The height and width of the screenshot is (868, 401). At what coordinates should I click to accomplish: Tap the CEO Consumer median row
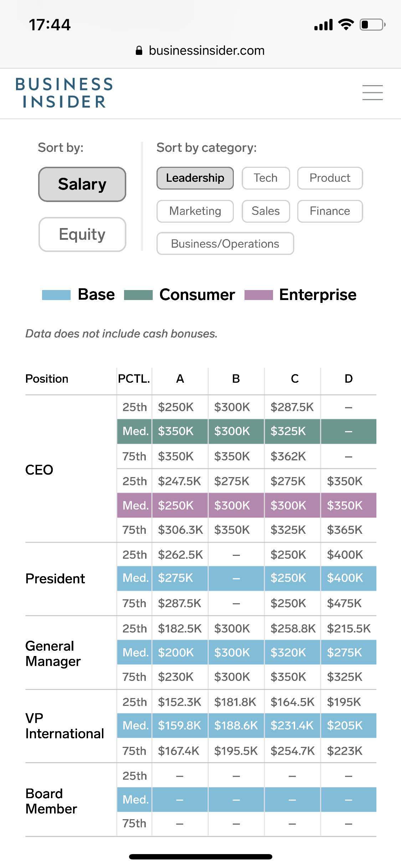coord(246,431)
